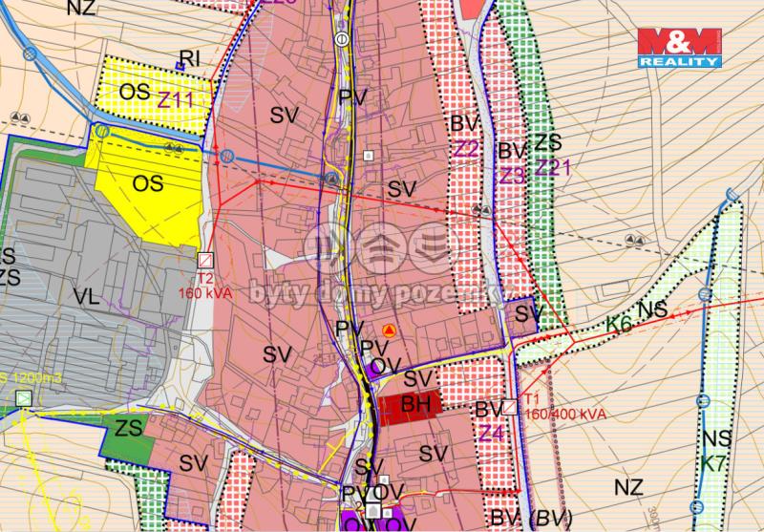764x532 pixels.
Task: Click the blue circle on the K7 corridor line
Action: pos(704,401)
